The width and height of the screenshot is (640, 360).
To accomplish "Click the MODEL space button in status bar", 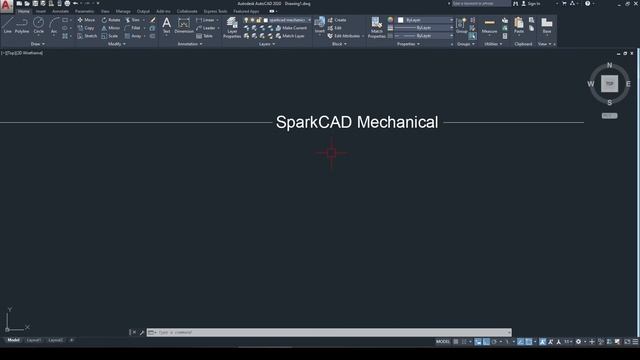I will (443, 342).
